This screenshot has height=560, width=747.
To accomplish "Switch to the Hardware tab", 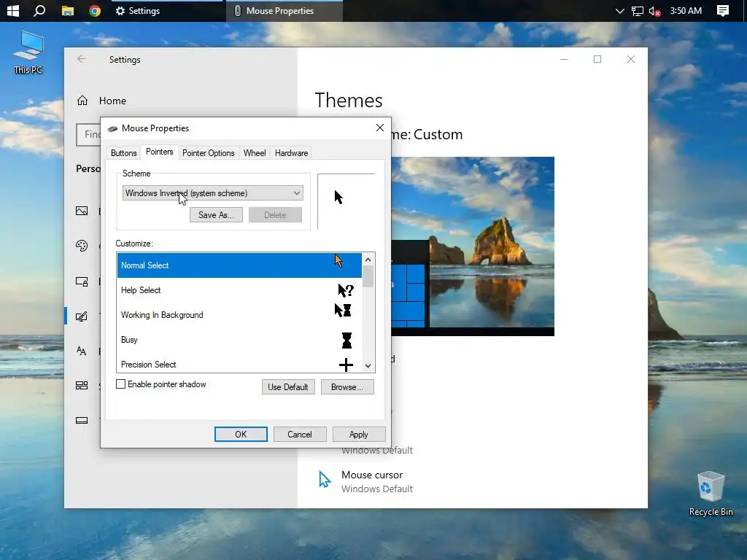I will (x=291, y=153).
